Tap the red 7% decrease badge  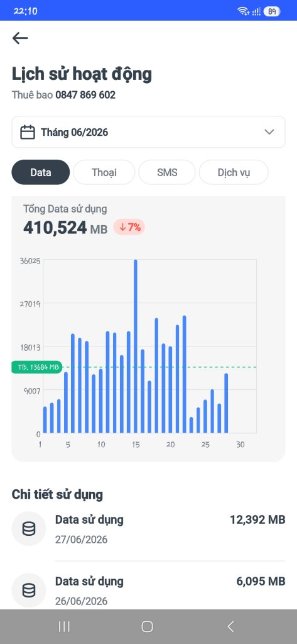(129, 227)
